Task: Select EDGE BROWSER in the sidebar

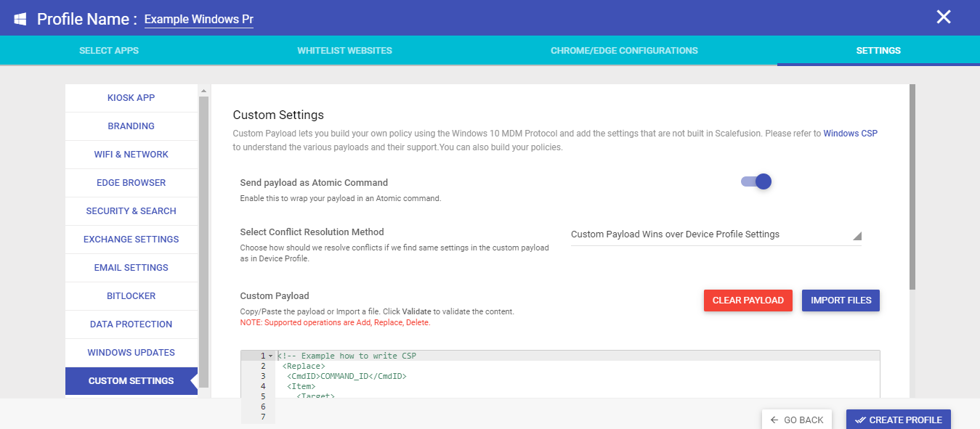Action: [x=131, y=182]
